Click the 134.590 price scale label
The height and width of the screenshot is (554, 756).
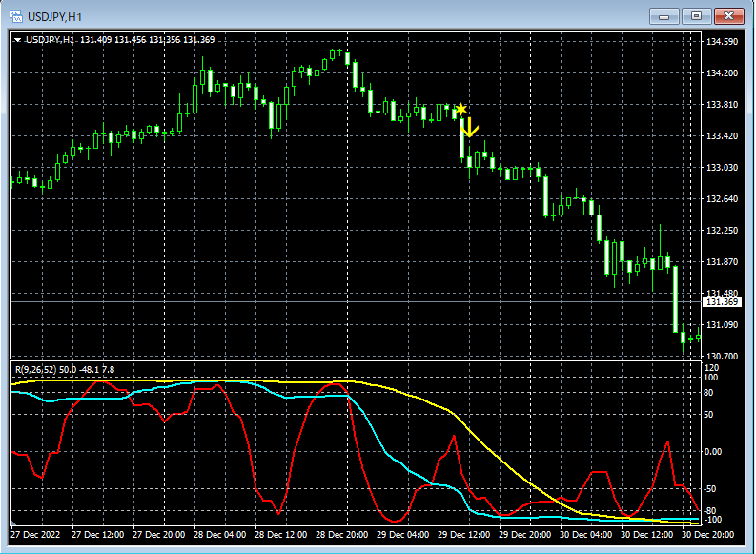click(x=722, y=42)
